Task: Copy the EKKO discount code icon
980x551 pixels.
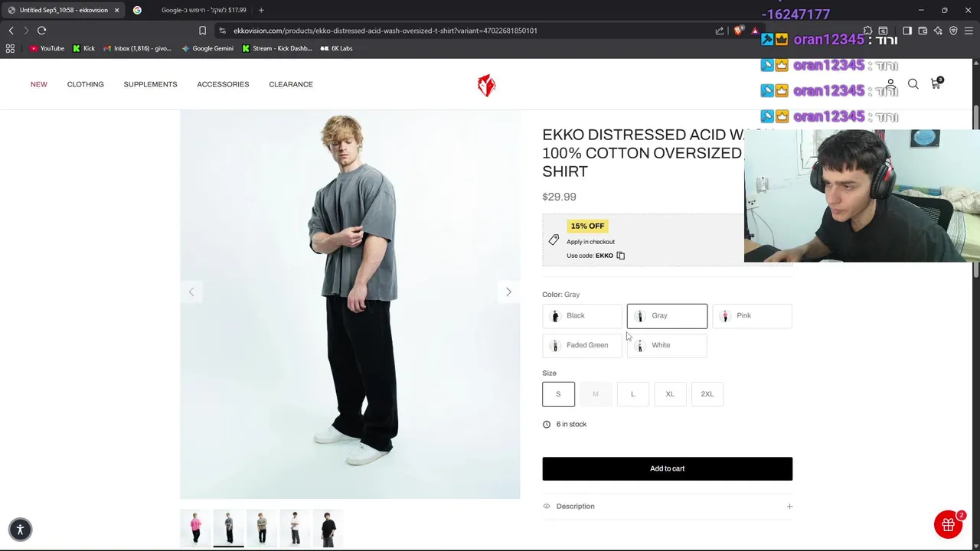Action: tap(621, 256)
